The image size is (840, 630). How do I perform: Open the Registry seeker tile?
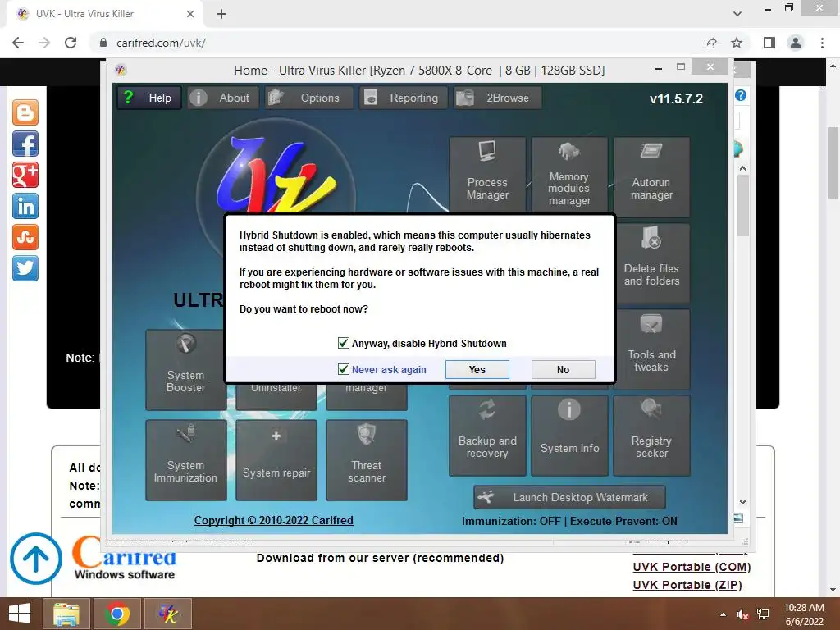point(651,436)
